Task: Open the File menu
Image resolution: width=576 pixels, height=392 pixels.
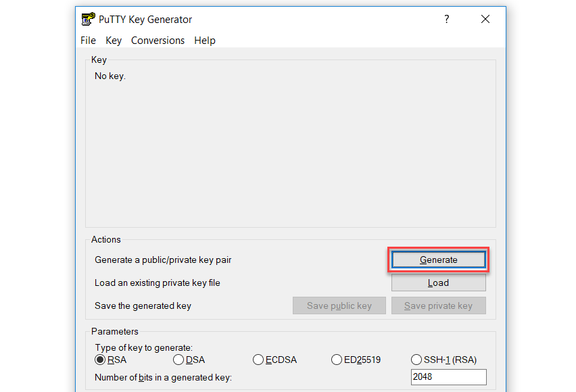Action: [88, 41]
